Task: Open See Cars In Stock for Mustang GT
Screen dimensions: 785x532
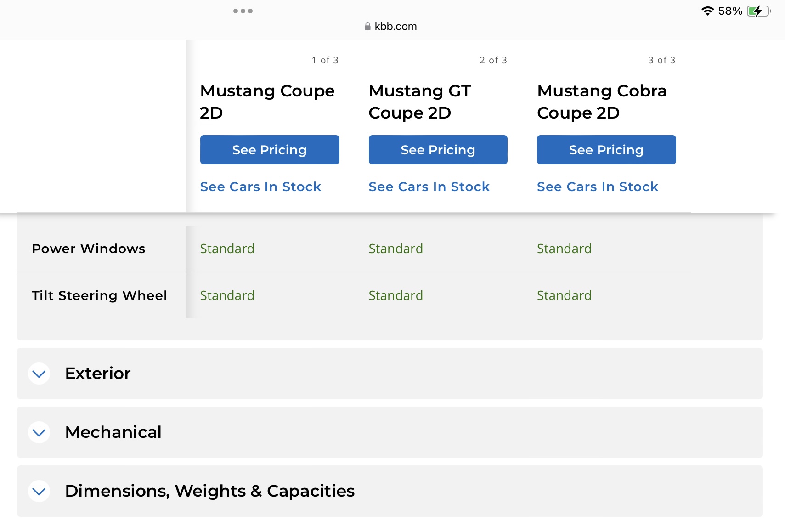Action: click(429, 187)
